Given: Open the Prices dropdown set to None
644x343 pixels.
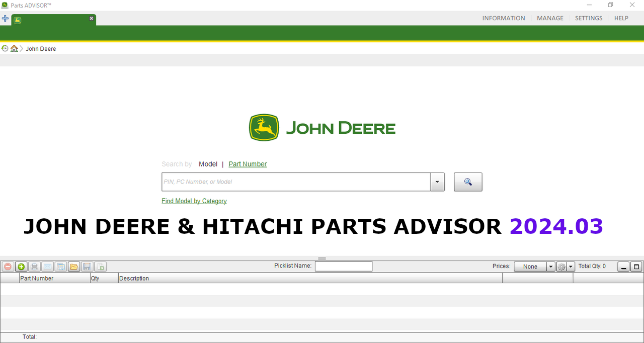Looking at the screenshot, I should 531,266.
